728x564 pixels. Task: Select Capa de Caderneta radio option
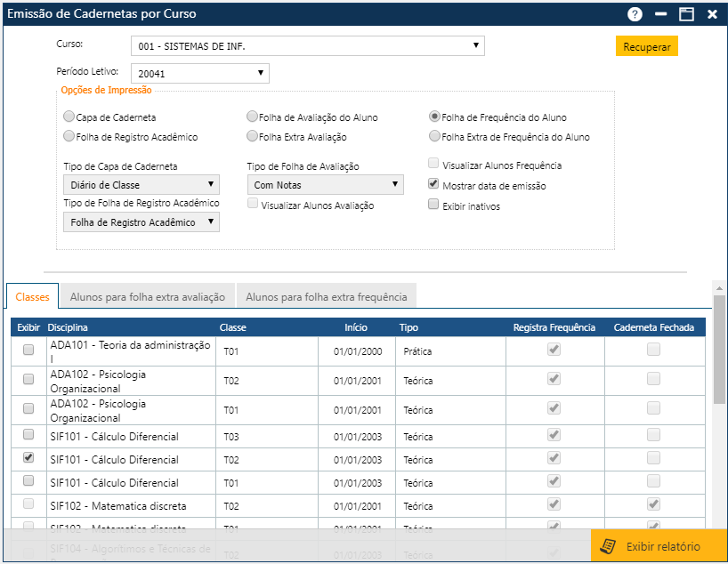[x=69, y=117]
